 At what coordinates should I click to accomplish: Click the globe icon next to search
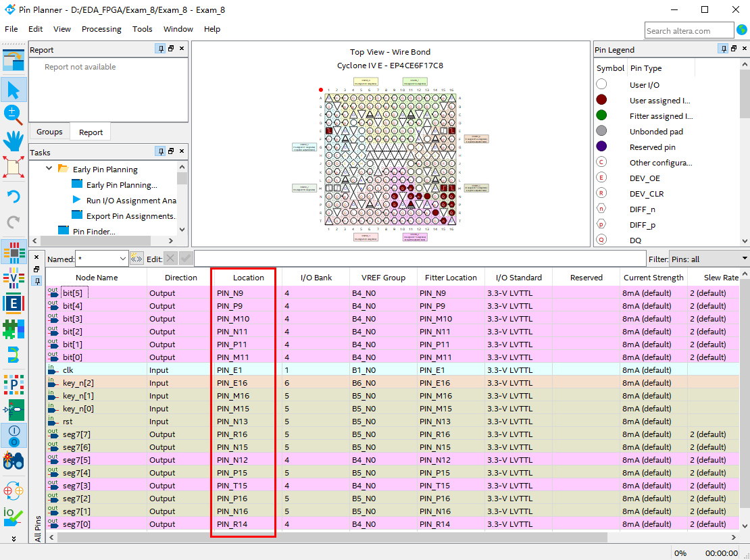tap(742, 30)
